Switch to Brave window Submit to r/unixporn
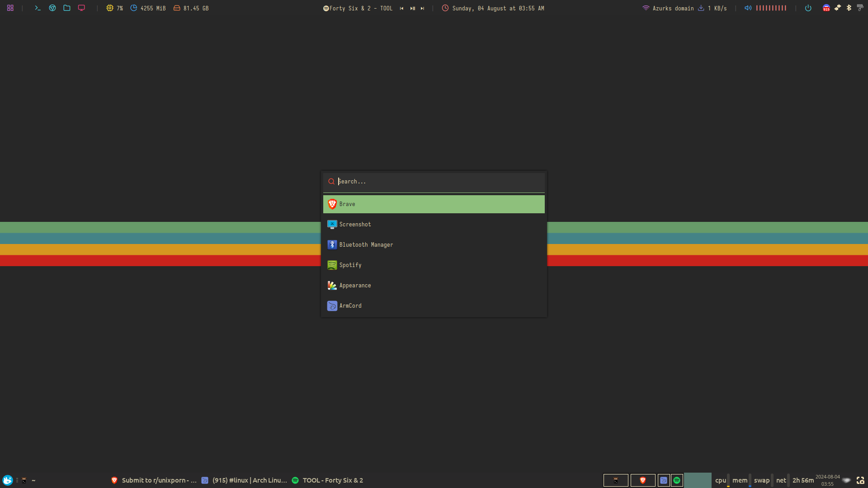 click(x=154, y=480)
